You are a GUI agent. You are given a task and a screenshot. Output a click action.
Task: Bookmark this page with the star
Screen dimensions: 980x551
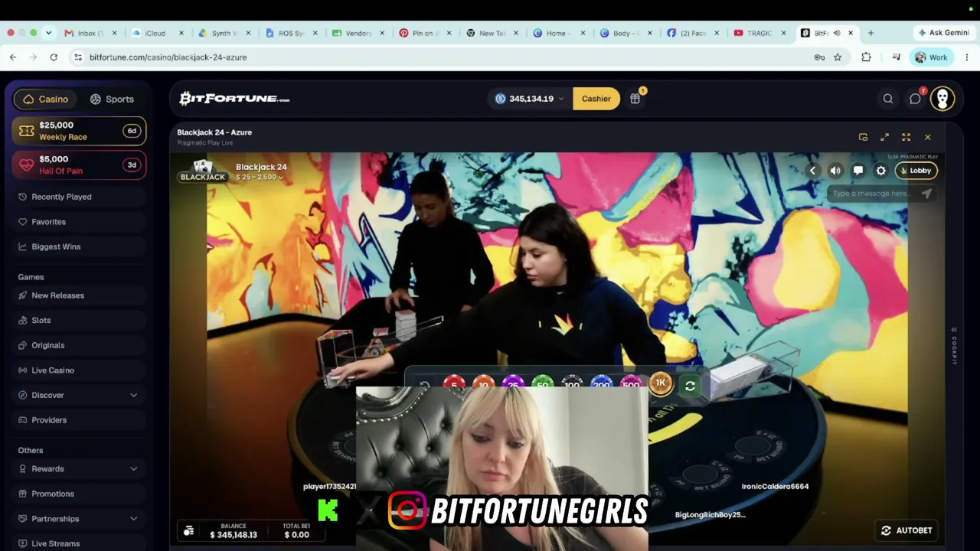[x=838, y=57]
